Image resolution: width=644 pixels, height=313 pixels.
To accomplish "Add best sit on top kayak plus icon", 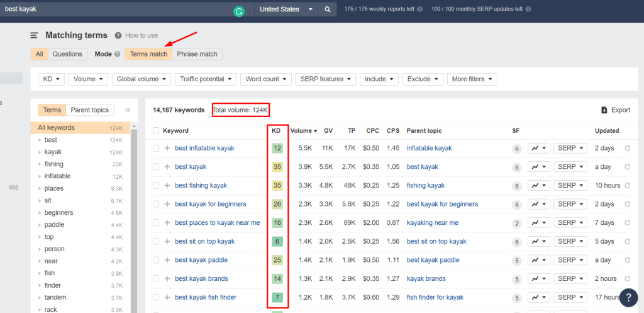I will [167, 241].
